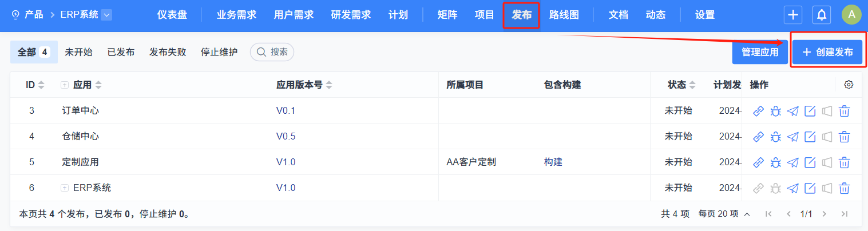This screenshot has height=231, width=868.
Task: Select the 未开始 filter tab
Action: click(x=78, y=52)
